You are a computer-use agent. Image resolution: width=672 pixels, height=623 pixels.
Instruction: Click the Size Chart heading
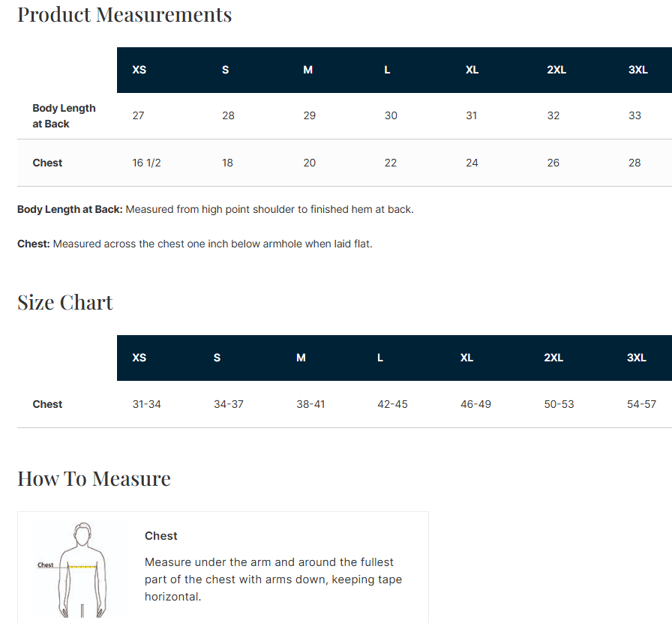64,302
